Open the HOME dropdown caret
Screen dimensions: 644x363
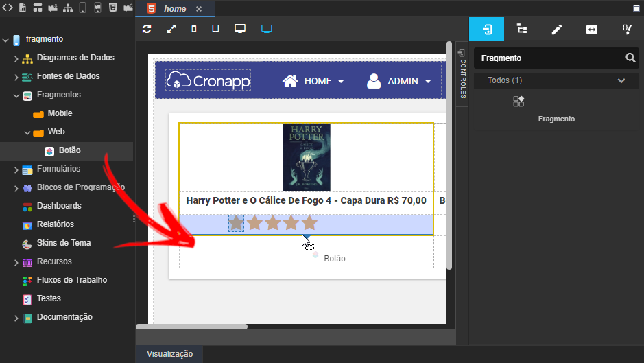tap(341, 82)
